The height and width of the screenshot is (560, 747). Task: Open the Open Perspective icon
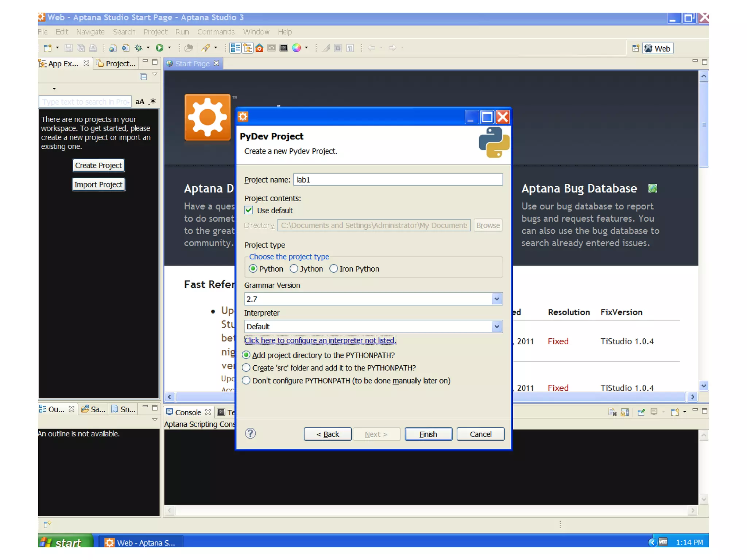(x=636, y=48)
